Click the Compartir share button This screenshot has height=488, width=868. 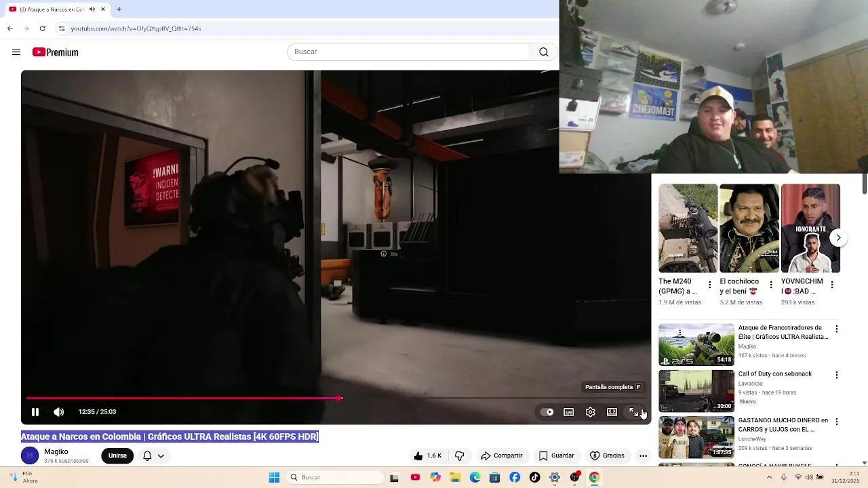(501, 455)
